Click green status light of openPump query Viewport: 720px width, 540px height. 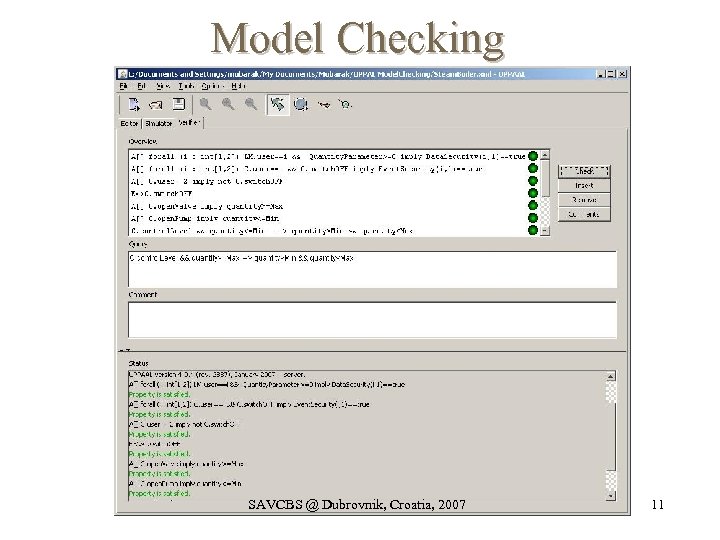coord(533,218)
